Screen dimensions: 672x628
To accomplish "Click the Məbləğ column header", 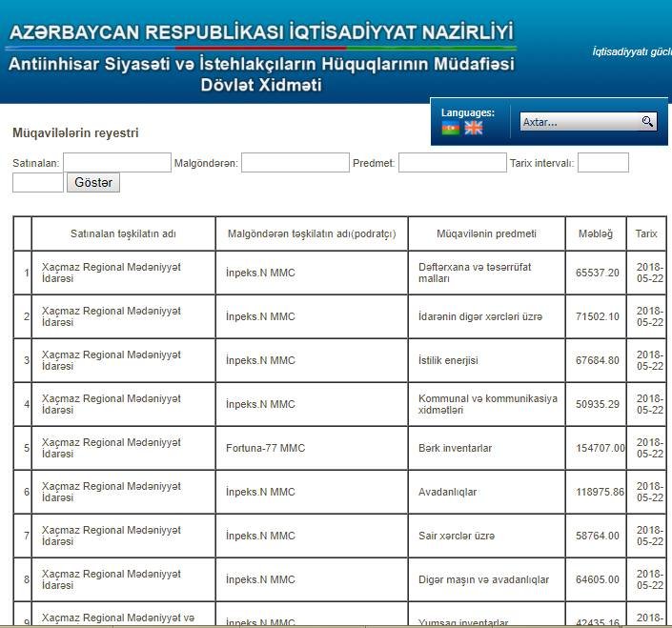I will click(596, 233).
